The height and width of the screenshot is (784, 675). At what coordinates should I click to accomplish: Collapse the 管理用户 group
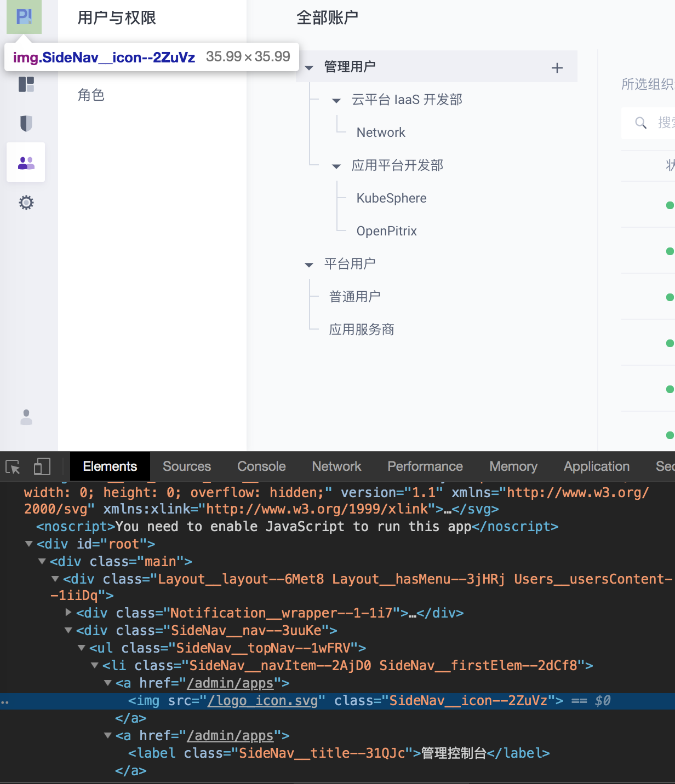click(x=309, y=67)
